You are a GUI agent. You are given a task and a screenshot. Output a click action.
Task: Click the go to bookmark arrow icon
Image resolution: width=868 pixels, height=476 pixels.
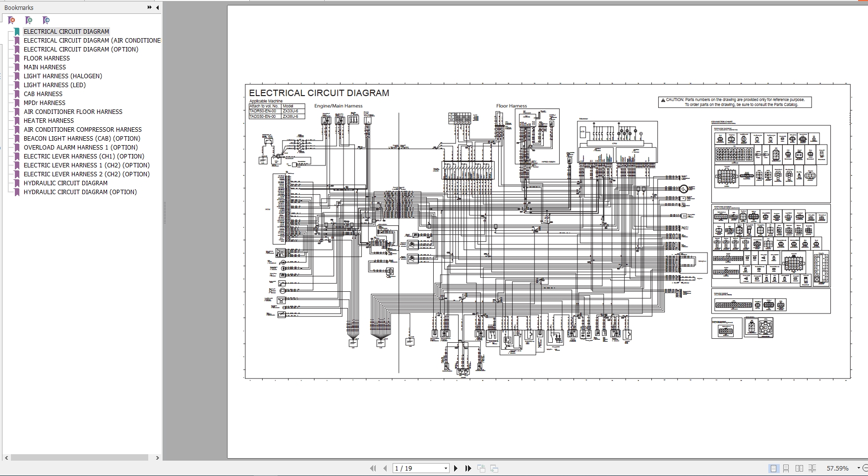point(46,20)
